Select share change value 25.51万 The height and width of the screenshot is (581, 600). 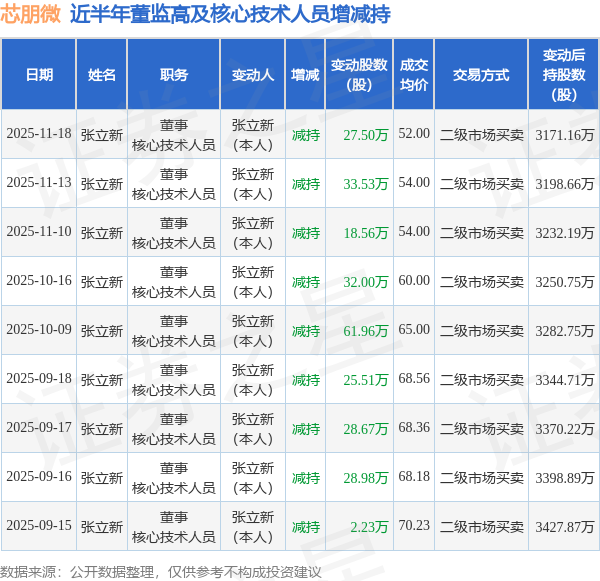pyautogui.click(x=365, y=380)
